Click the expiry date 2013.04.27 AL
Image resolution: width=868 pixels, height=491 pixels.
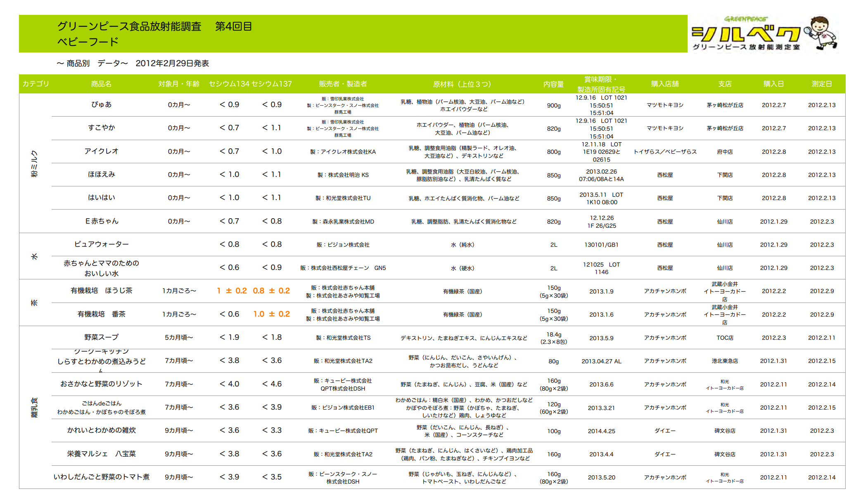tap(601, 361)
